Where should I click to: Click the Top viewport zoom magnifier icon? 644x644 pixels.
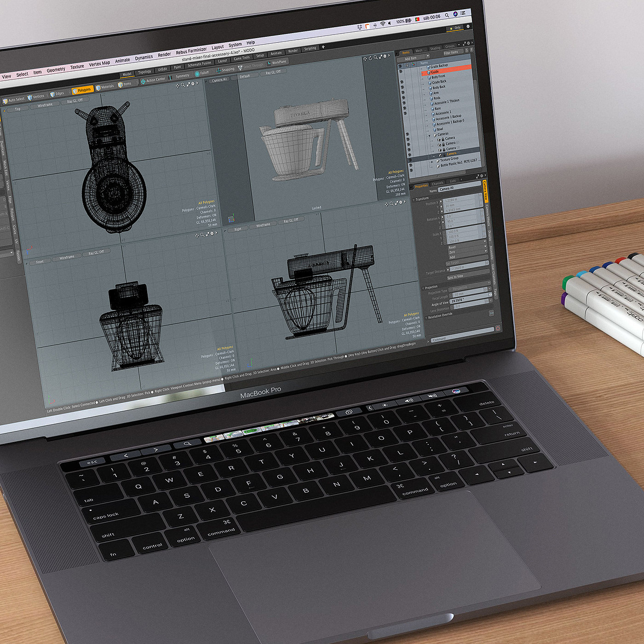183,85
